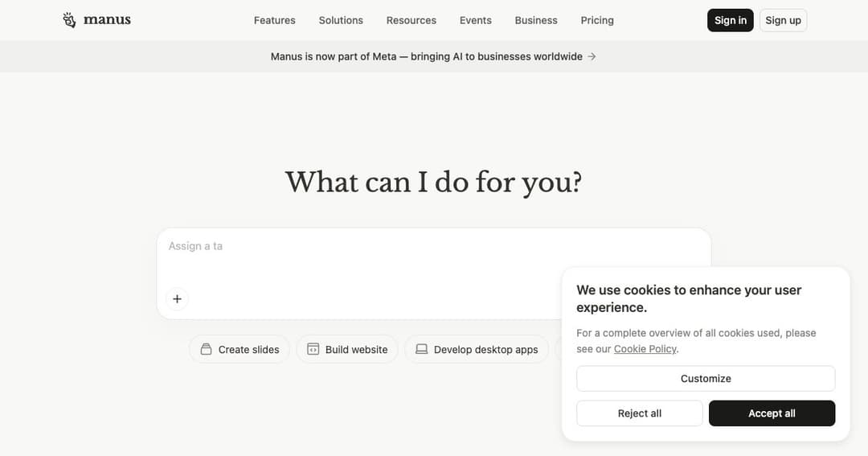Click the Sign in button
This screenshot has width=868, height=456.
click(x=730, y=20)
